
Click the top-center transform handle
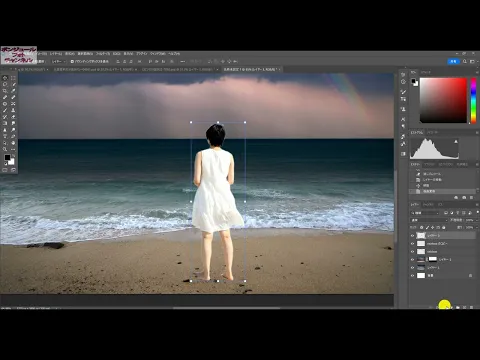pos(218,122)
